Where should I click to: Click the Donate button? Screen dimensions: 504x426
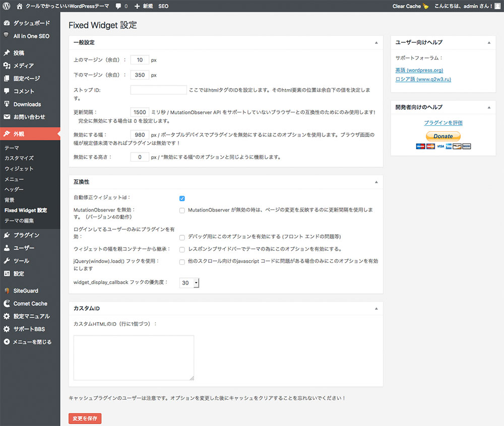coord(443,136)
